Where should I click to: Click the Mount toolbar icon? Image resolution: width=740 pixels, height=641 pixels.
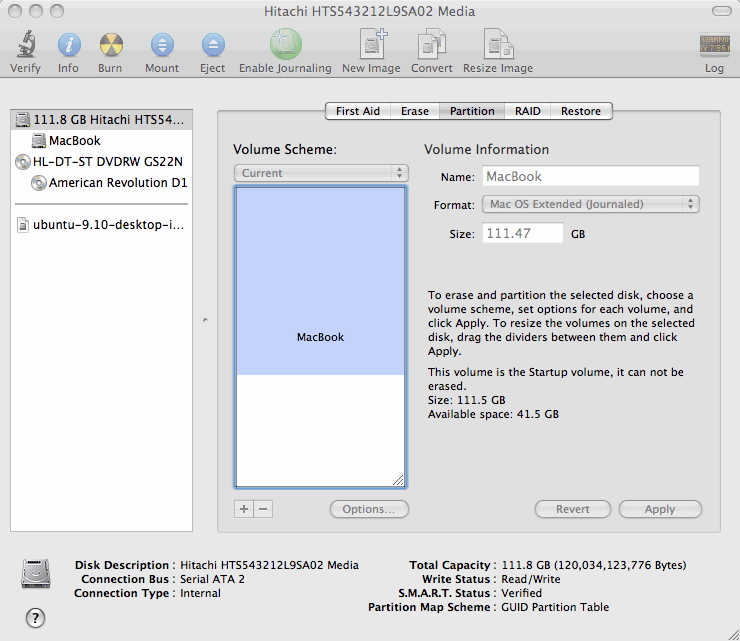[x=162, y=45]
